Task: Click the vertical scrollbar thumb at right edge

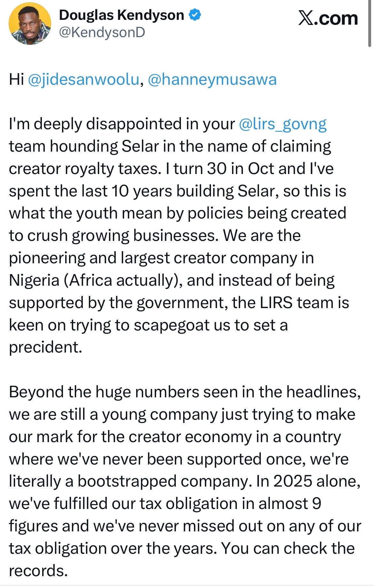Action: (x=370, y=24)
